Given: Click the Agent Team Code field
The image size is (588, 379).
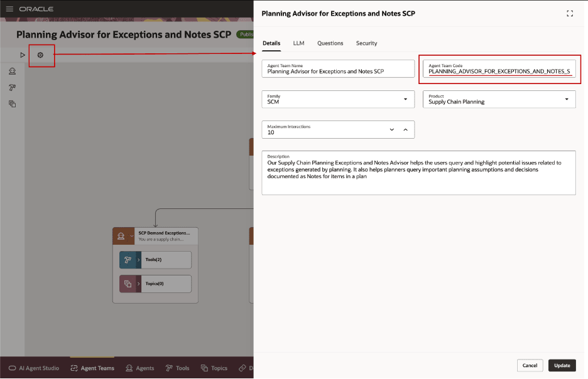Looking at the screenshot, I should pos(499,69).
